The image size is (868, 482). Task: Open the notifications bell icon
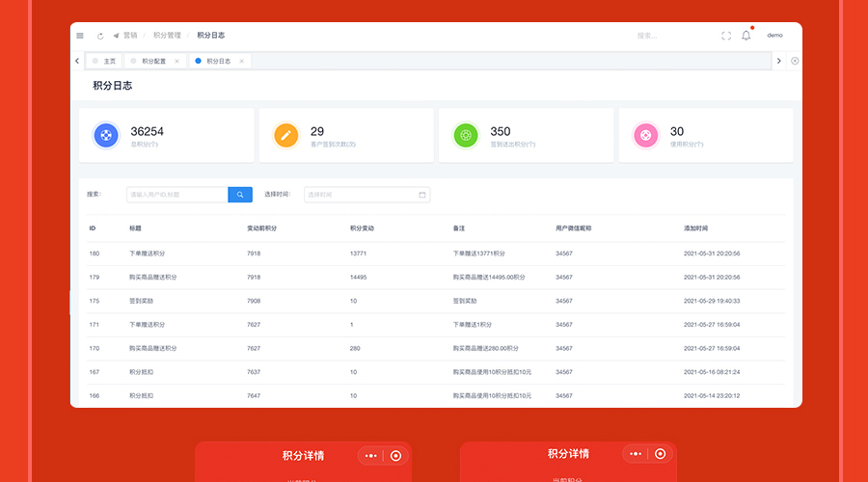point(746,36)
